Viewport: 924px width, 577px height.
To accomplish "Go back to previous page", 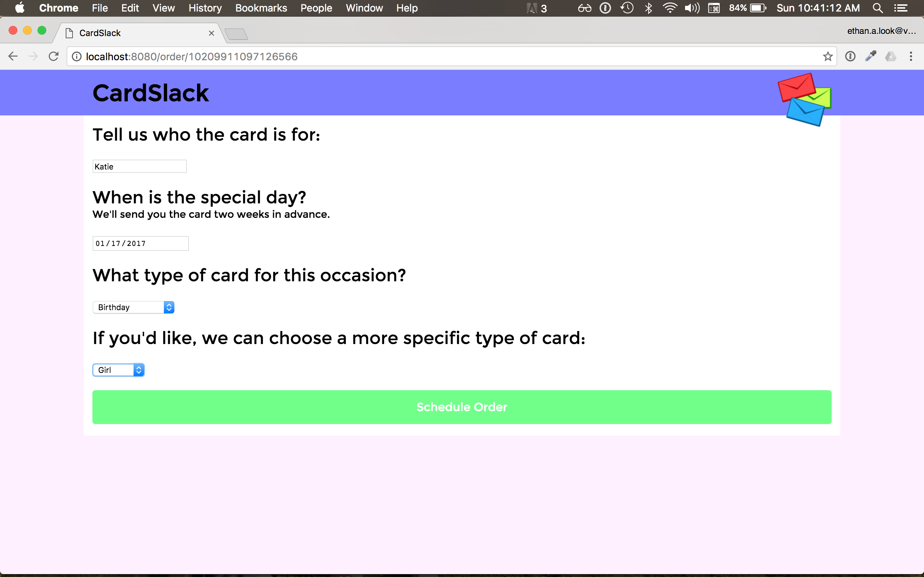I will click(x=13, y=57).
